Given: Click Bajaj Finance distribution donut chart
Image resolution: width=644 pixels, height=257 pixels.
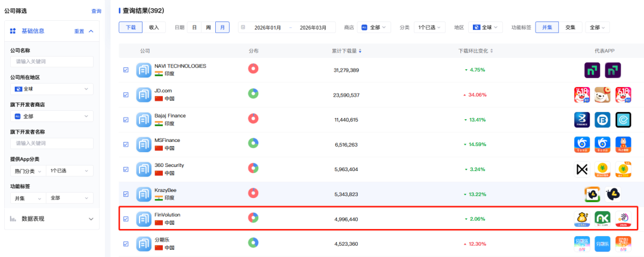Looking at the screenshot, I should point(253,119).
